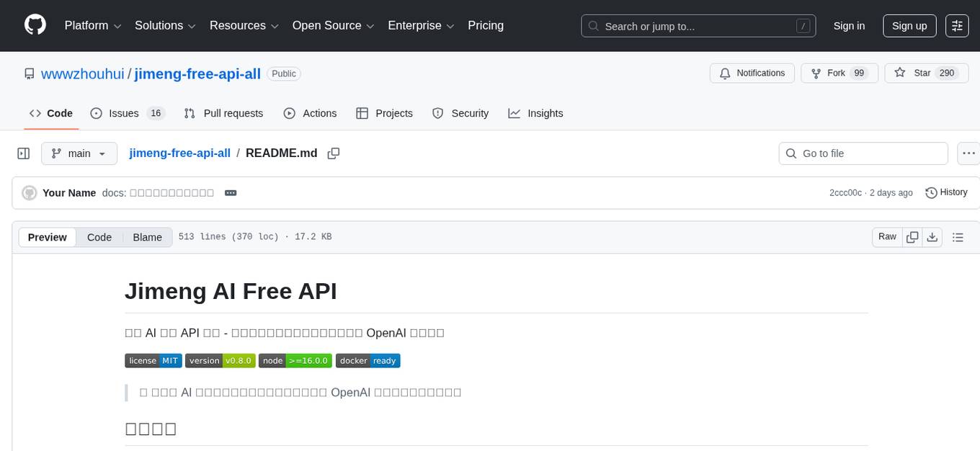
Task: Click the Go to file search field
Action: click(x=863, y=153)
